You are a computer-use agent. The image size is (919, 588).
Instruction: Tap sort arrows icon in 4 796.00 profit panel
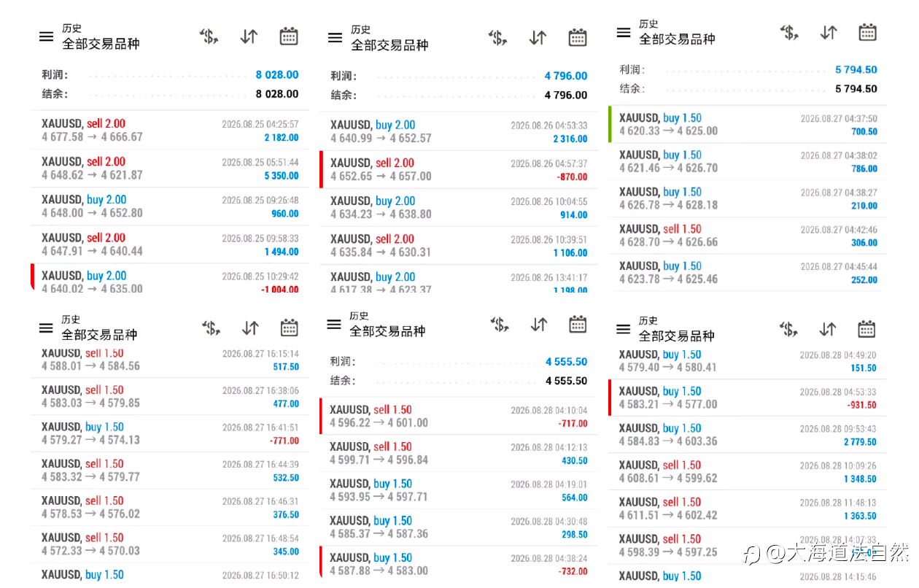(538, 37)
